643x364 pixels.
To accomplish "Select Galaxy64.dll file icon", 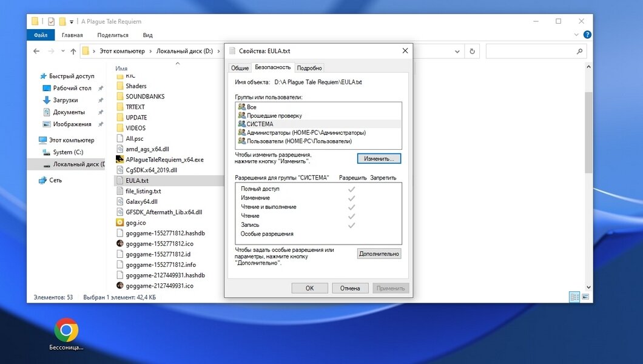I will point(120,201).
